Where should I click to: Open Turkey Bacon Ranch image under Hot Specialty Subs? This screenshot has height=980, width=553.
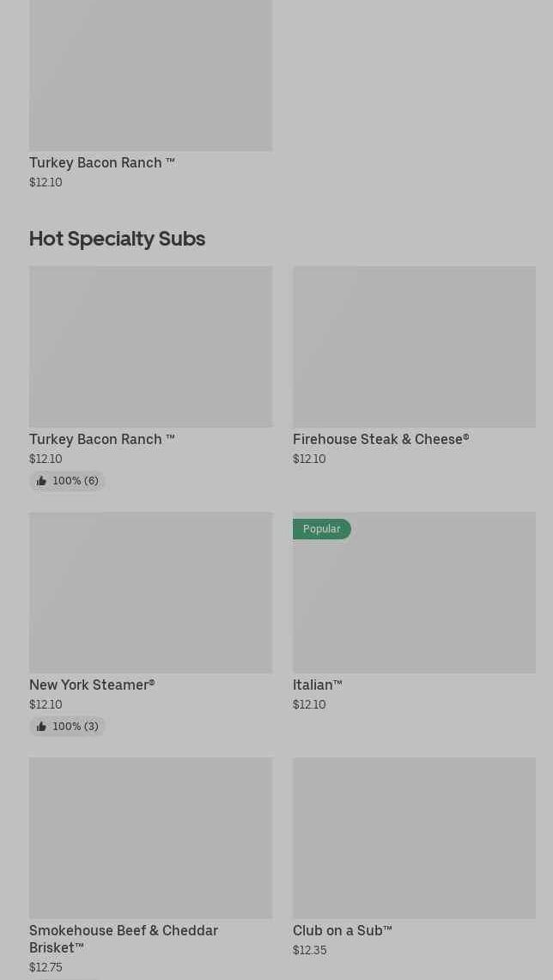(150, 346)
